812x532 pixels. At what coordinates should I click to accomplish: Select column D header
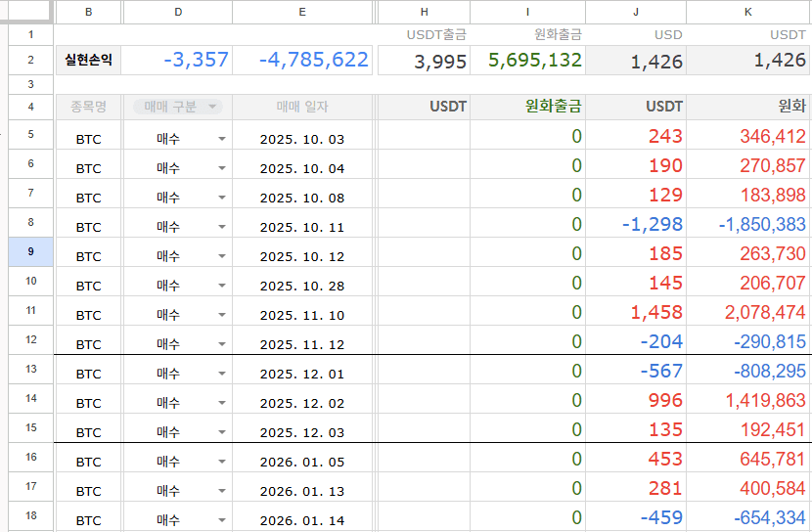point(178,12)
